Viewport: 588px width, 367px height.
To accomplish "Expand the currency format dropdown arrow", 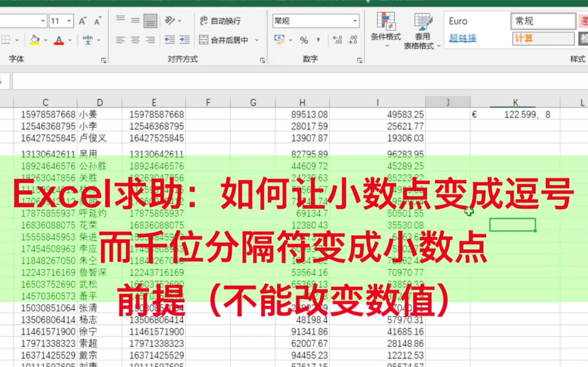I will coord(290,40).
